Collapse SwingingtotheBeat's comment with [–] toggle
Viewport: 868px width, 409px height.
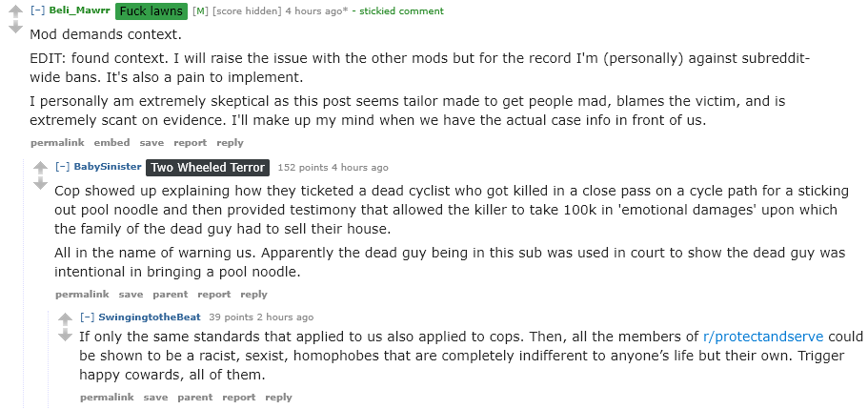pyautogui.click(x=88, y=317)
